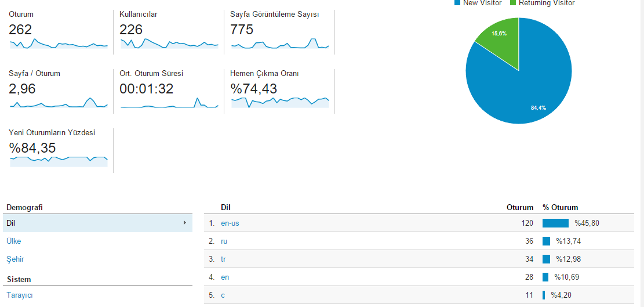Select the Dil demographic row
The height and width of the screenshot is (307, 644).
point(97,223)
